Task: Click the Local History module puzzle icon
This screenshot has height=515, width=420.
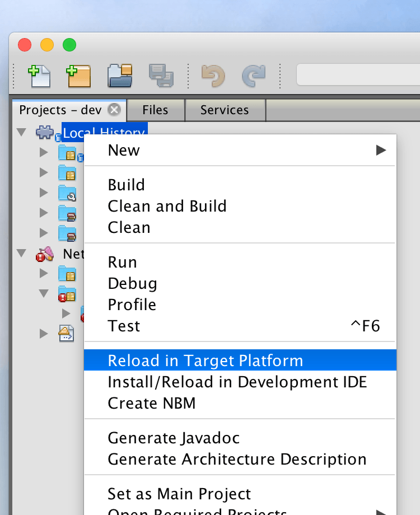Action: coord(46,133)
